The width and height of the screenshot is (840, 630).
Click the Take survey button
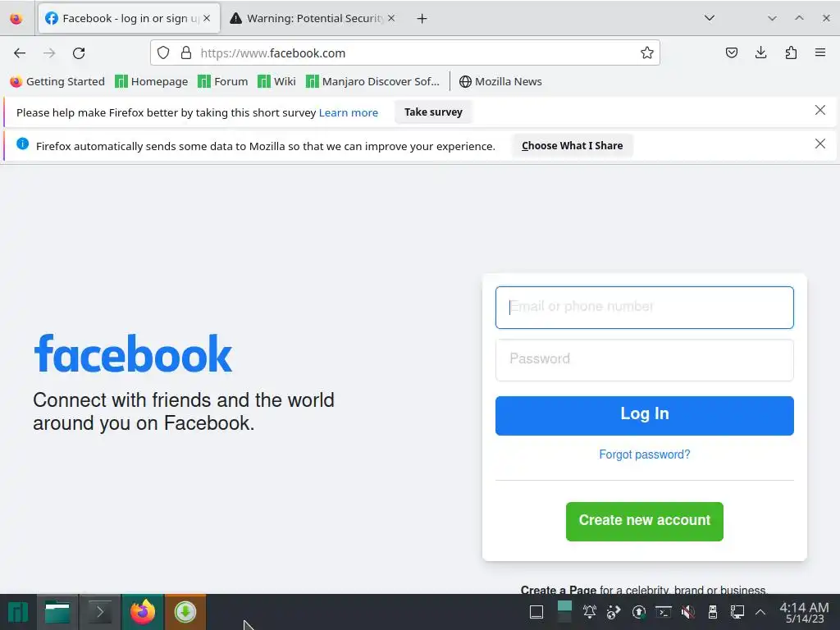click(x=433, y=112)
